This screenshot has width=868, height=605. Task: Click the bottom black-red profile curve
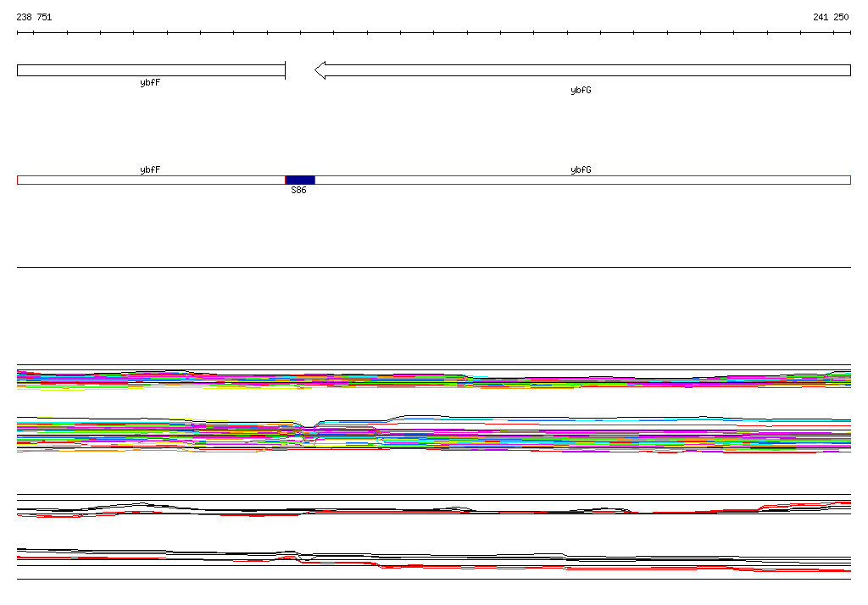pyautogui.click(x=434, y=561)
